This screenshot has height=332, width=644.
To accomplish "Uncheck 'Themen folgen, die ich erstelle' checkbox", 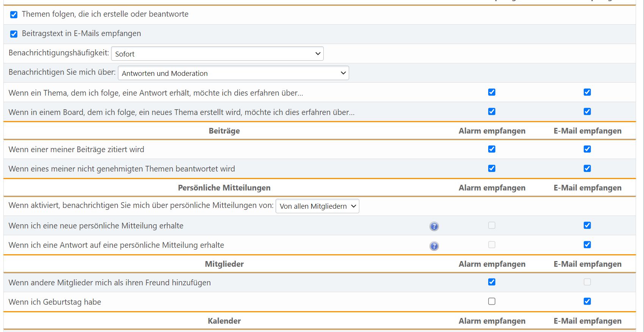I will (x=14, y=15).
